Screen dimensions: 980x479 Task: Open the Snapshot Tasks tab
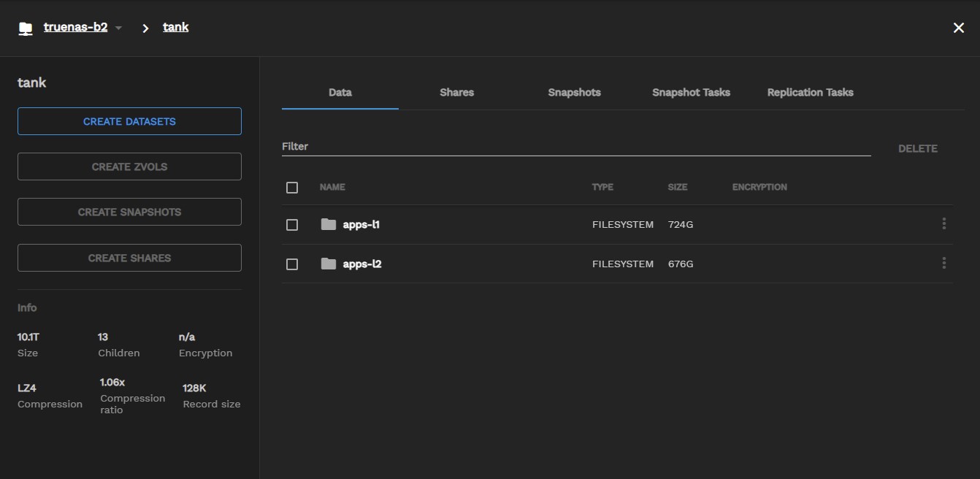691,93
